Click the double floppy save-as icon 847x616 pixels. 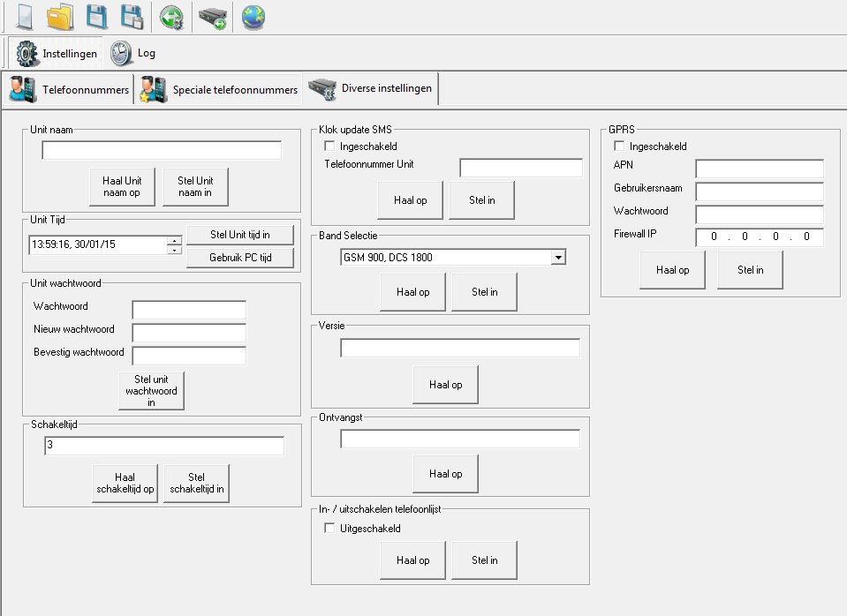[x=132, y=17]
